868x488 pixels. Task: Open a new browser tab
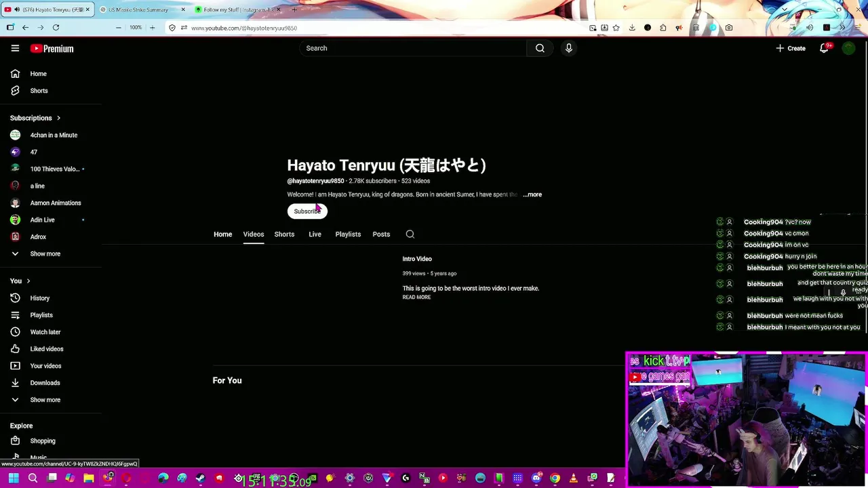pyautogui.click(x=294, y=9)
